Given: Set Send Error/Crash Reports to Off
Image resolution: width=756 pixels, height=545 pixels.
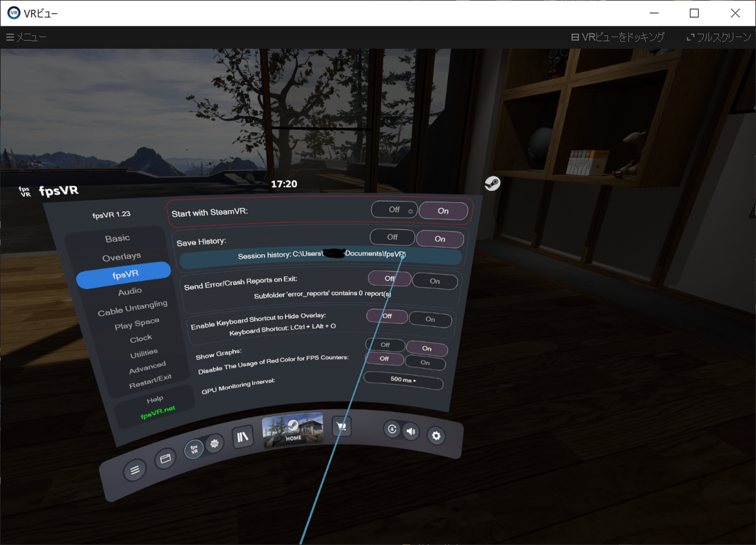Looking at the screenshot, I should pos(389,278).
